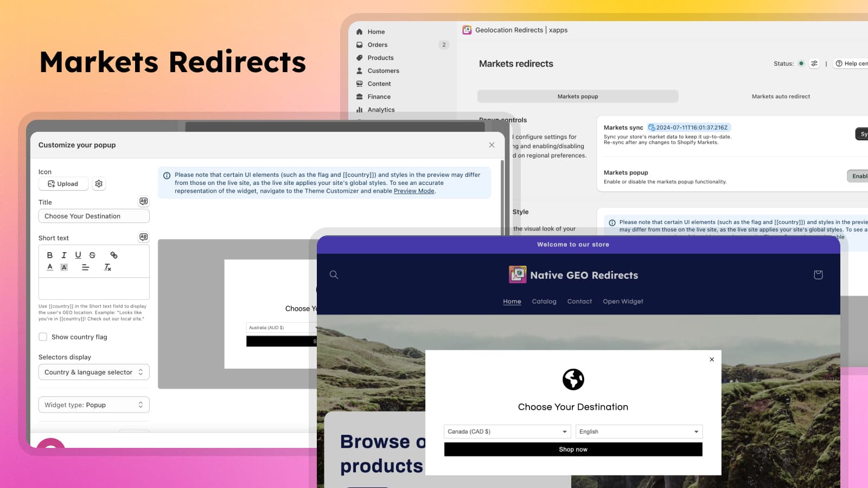Switch to the Markets auto redirect tab

(780, 97)
